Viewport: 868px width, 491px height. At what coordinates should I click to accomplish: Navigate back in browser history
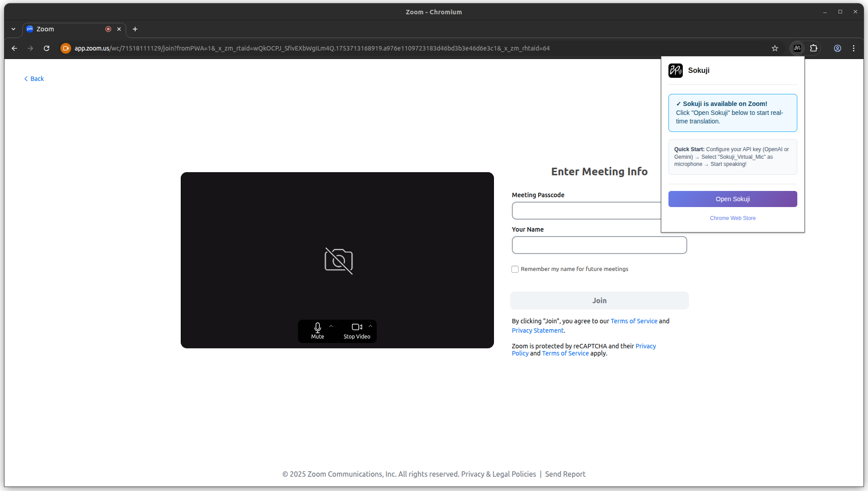14,48
